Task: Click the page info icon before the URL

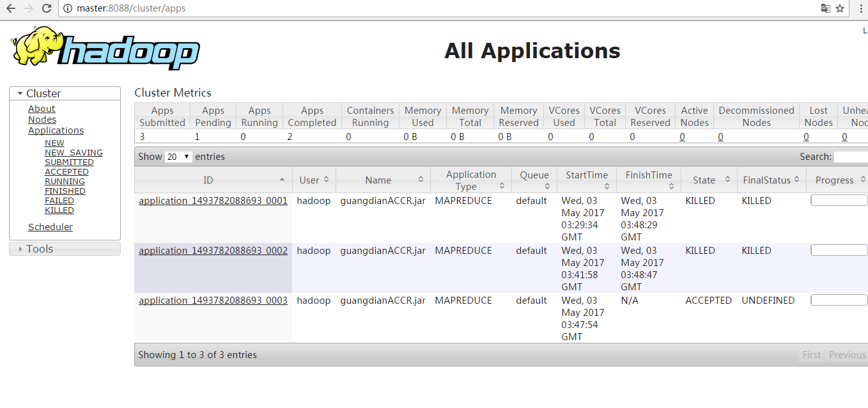Action: pos(68,8)
